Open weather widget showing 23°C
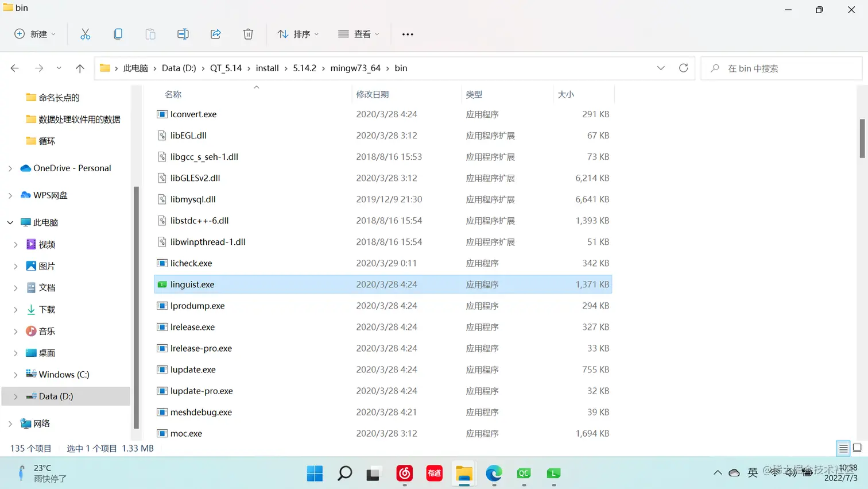 41,473
